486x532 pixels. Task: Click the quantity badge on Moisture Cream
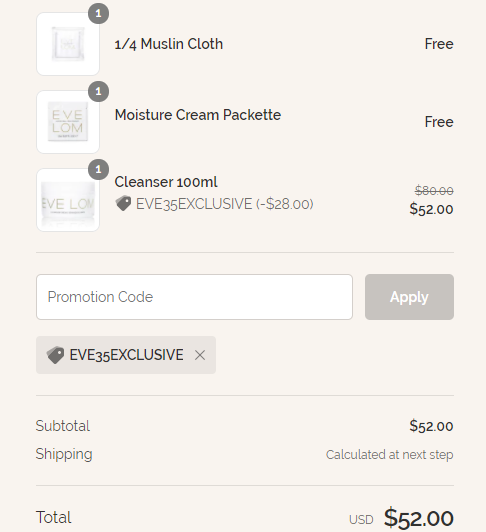(98, 91)
